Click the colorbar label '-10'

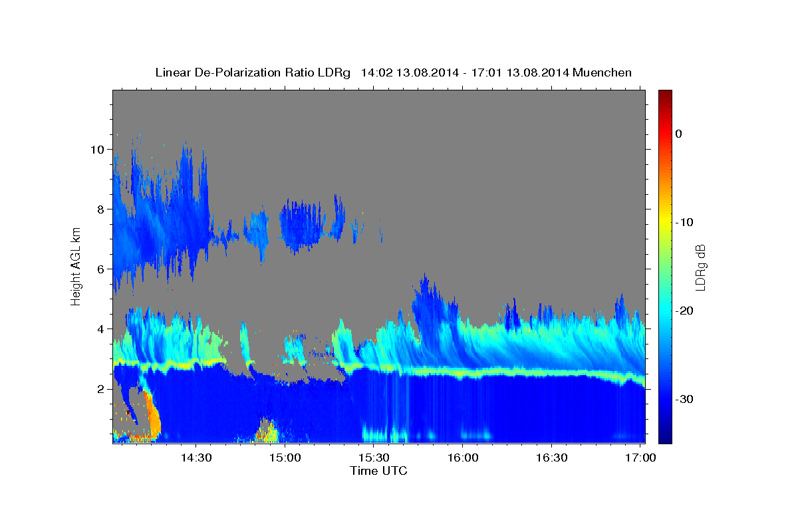[684, 222]
